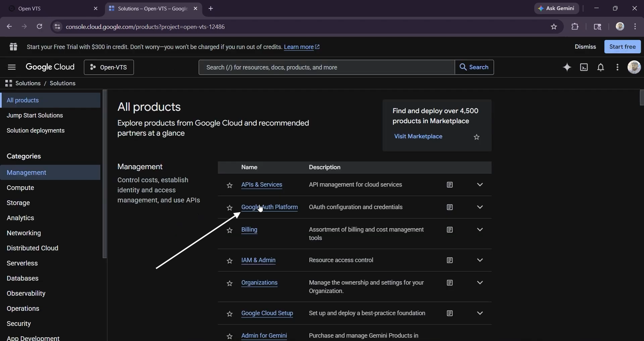Image resolution: width=644 pixels, height=341 pixels.
Task: Open the Billing product link
Action: [249, 230]
